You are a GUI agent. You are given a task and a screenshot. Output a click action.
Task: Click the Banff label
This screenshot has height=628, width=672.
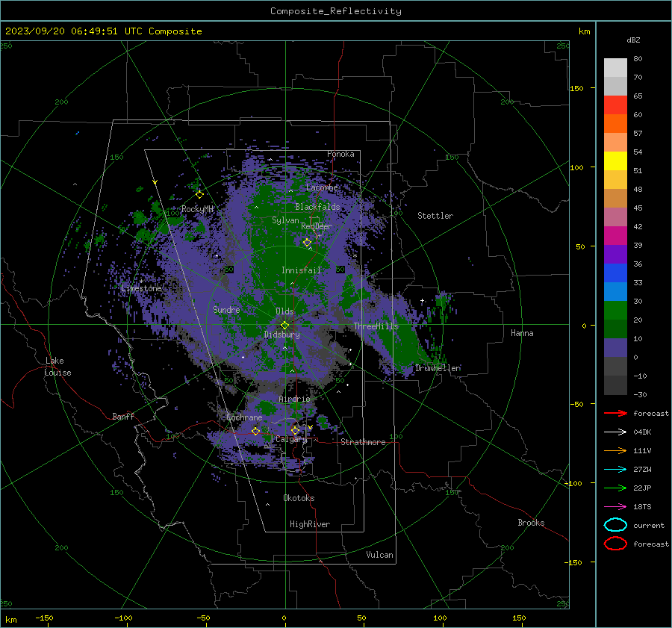(123, 416)
